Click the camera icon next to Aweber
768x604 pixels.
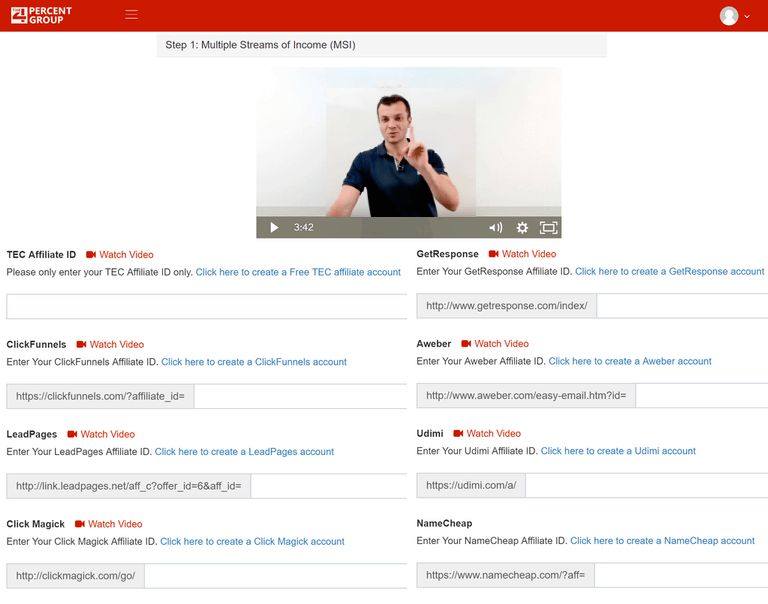466,343
